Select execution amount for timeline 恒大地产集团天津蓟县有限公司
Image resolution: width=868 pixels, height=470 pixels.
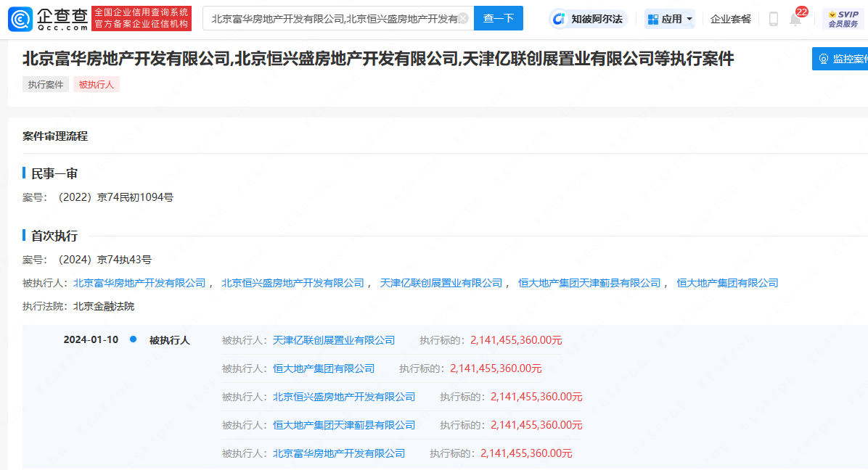(536, 425)
